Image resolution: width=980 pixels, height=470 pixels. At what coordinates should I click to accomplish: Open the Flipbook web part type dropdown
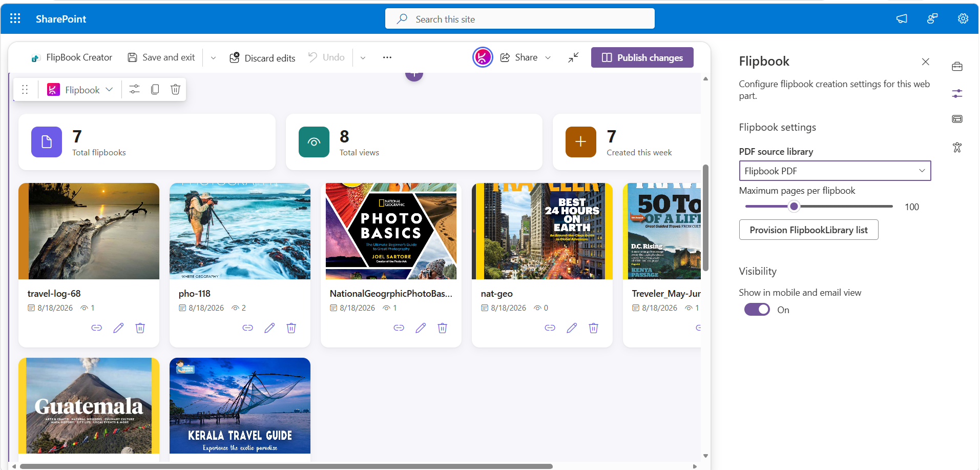[80, 90]
